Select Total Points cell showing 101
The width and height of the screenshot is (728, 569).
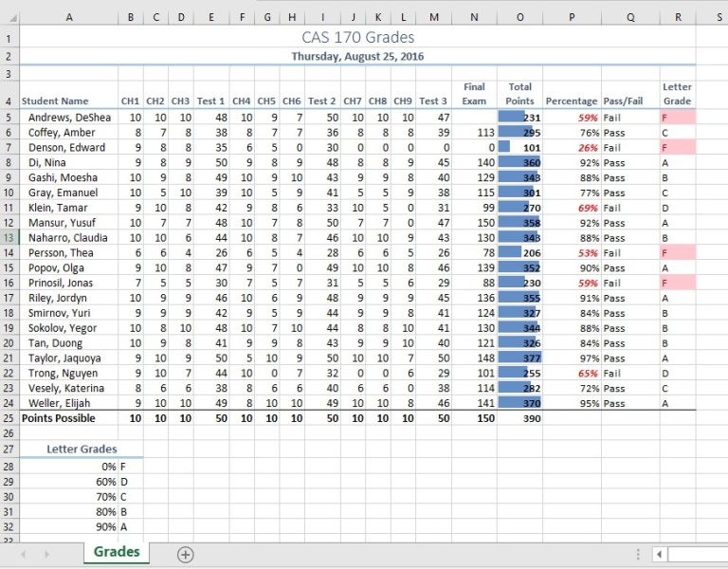pos(519,148)
